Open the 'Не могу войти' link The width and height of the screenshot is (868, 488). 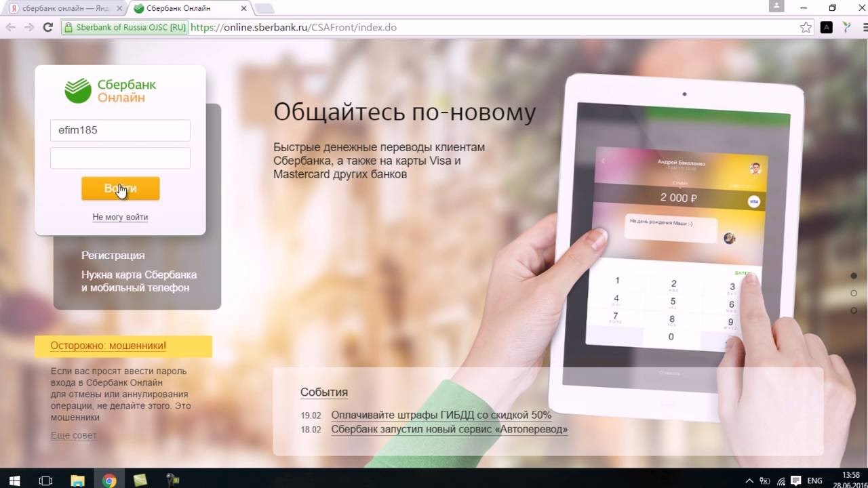[x=120, y=217]
